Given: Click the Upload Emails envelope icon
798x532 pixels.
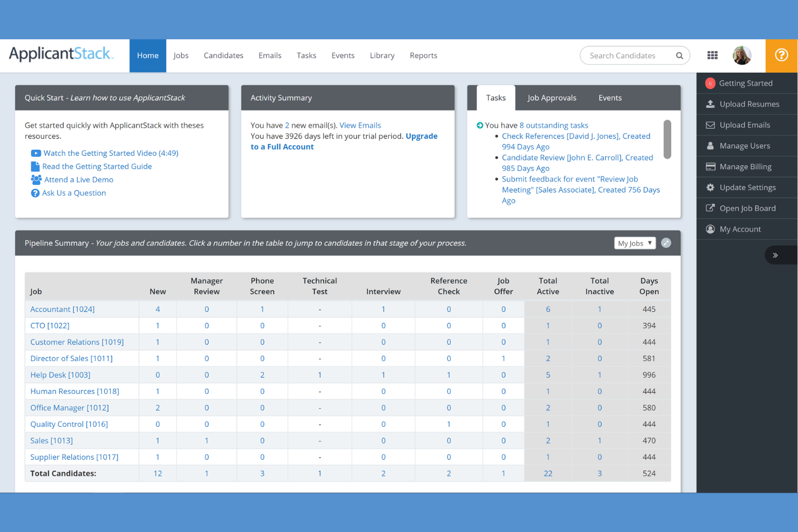Looking at the screenshot, I should coord(710,125).
